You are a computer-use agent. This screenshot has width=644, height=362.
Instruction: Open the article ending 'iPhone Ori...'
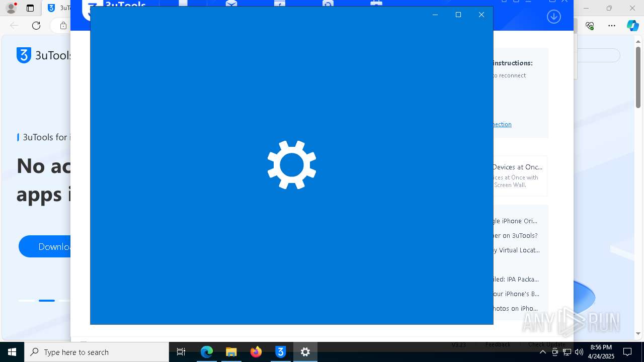515,221
